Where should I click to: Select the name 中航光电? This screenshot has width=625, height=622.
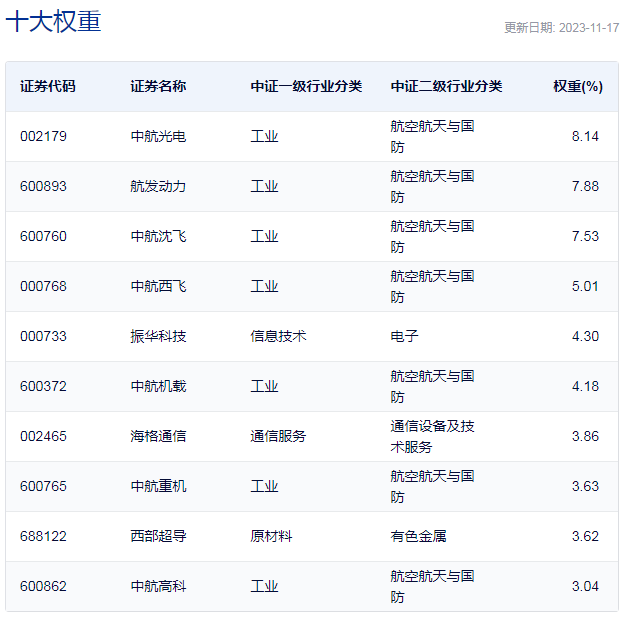pyautogui.click(x=158, y=136)
